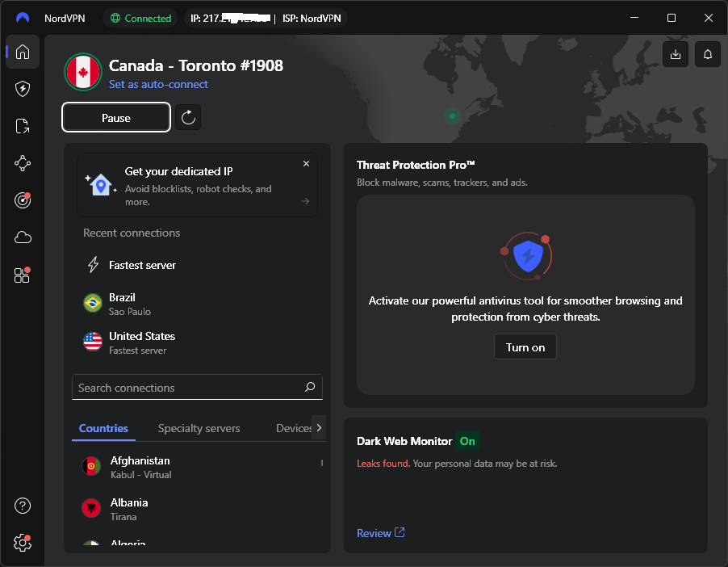Click the Connected status indicator
The image size is (728, 567).
[x=140, y=18]
